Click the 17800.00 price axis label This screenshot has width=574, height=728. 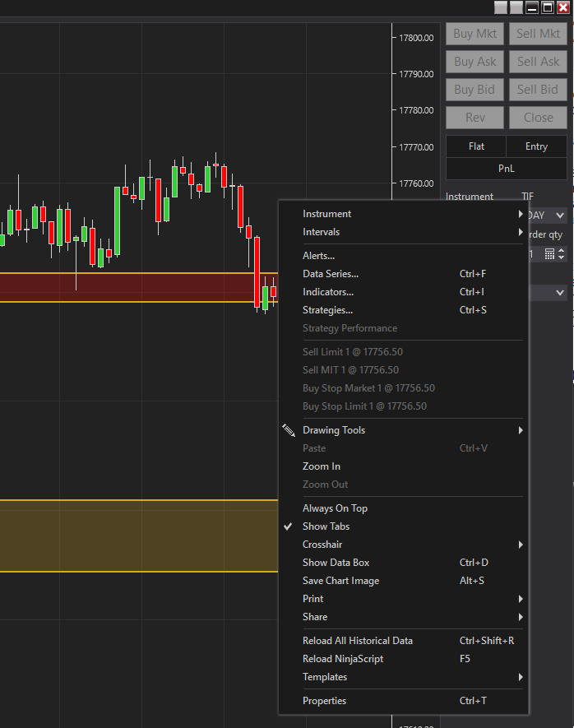click(416, 38)
